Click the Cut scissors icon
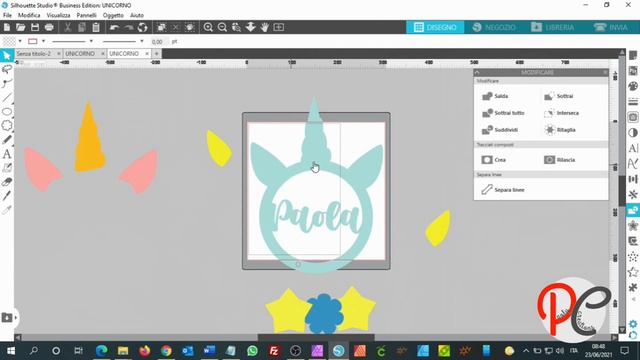The image size is (640, 360). (68, 27)
